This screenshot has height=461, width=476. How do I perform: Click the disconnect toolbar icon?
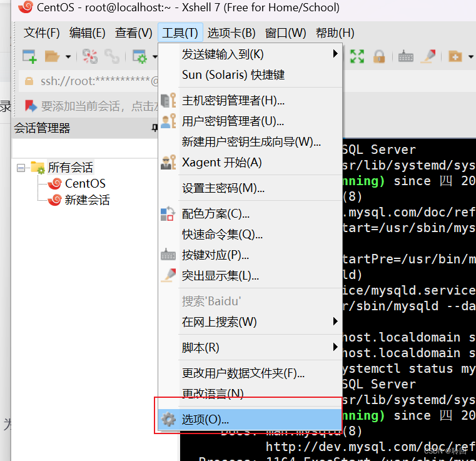pyautogui.click(x=90, y=56)
